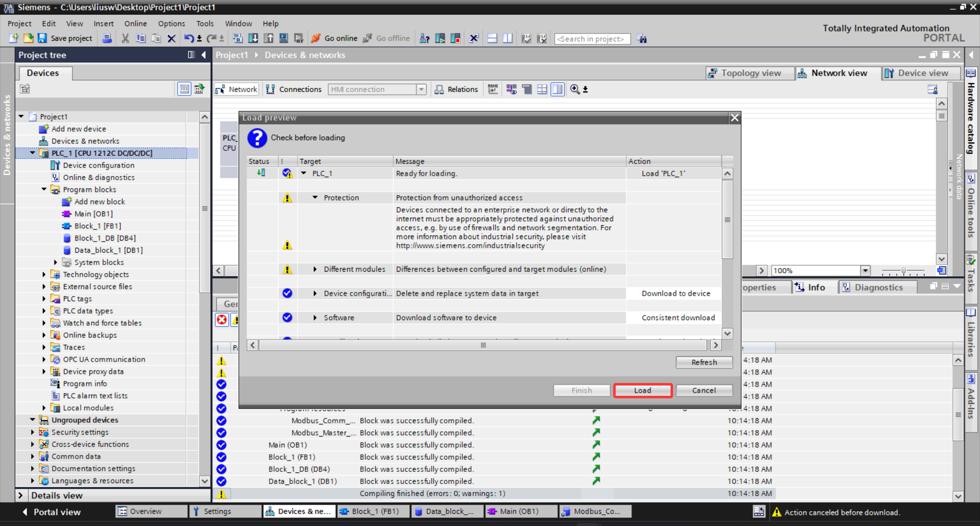Open the 100% zoom level dropdown

865,271
